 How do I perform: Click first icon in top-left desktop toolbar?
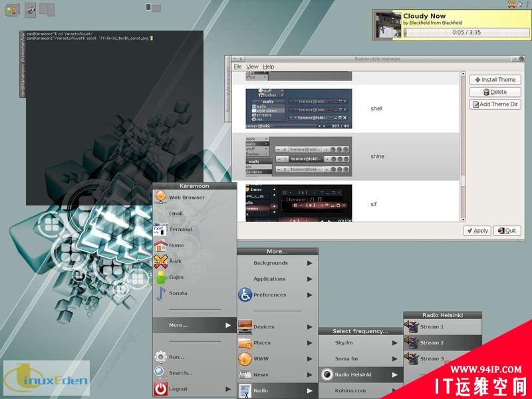tap(11, 11)
